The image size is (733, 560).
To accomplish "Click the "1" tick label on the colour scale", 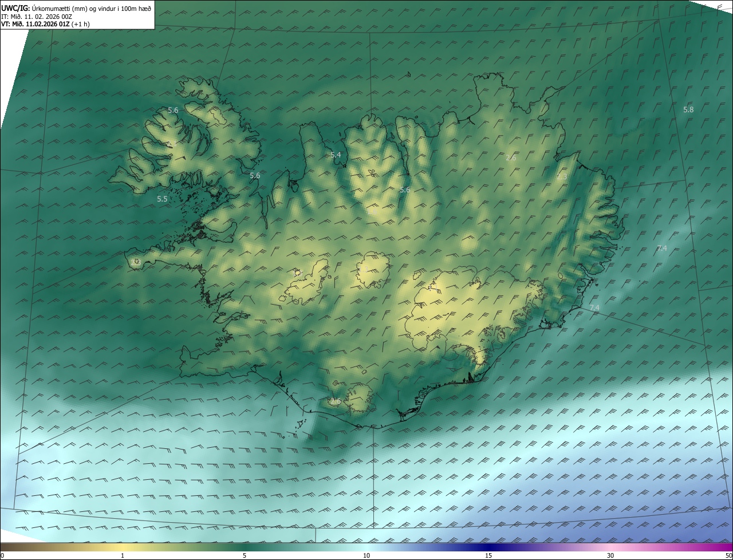I will click(123, 555).
